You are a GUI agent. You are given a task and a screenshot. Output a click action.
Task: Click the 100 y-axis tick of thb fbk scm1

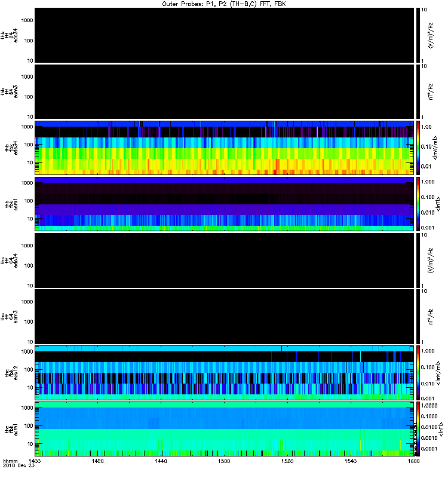(29, 201)
